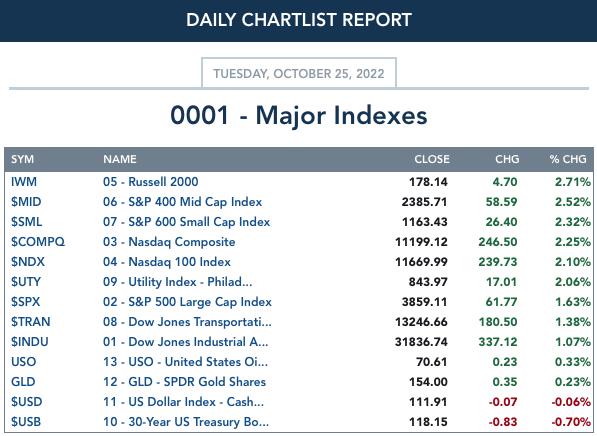This screenshot has height=436, width=597.
Task: Click the Tuesday, October 25, 2022 date box
Action: click(299, 73)
